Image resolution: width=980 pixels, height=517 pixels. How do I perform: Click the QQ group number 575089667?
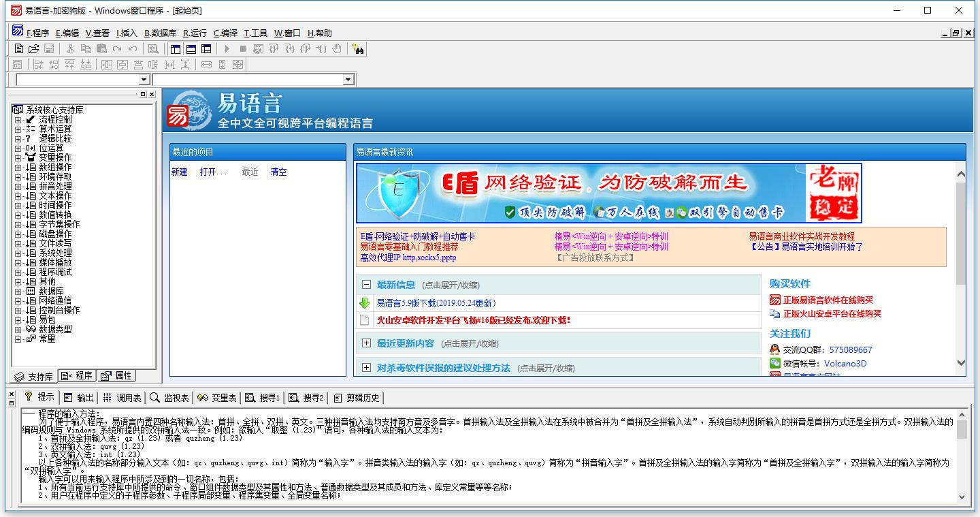point(851,349)
